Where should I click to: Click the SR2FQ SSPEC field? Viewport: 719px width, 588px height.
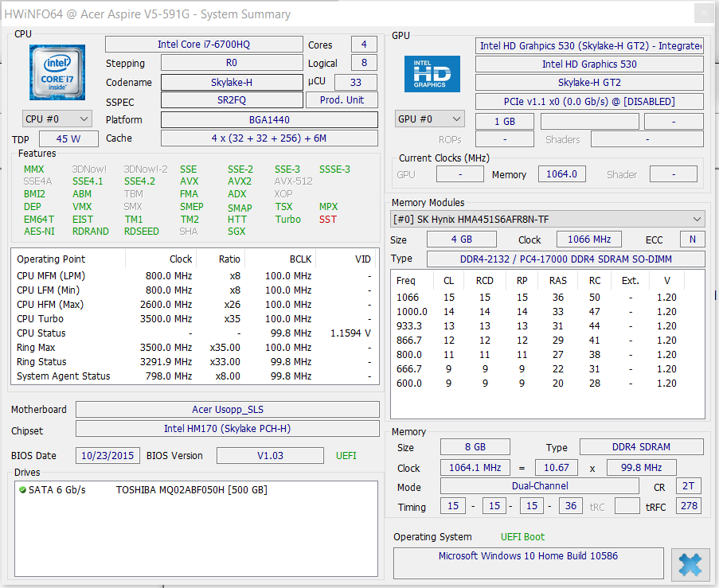pos(232,100)
